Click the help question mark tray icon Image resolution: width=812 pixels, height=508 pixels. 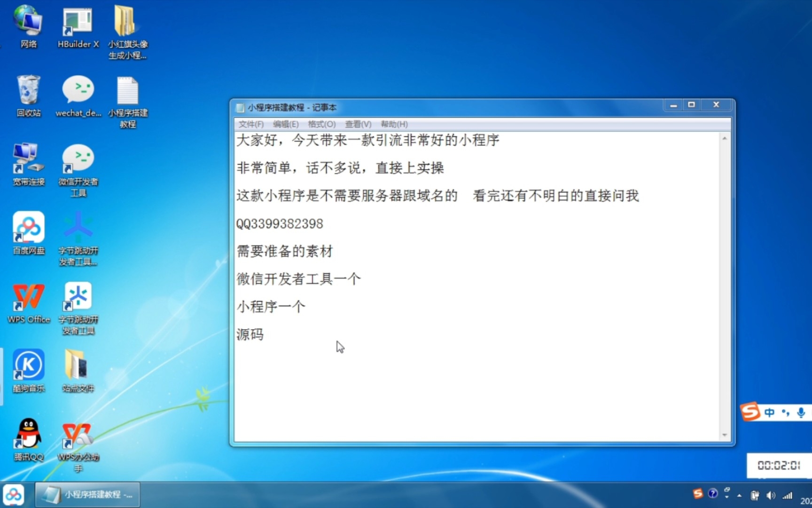point(713,493)
